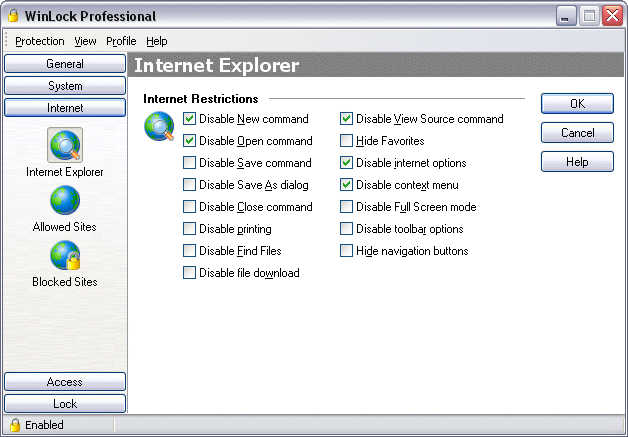This screenshot has width=628, height=437.
Task: Uncheck Disable View Source command
Action: coord(346,119)
